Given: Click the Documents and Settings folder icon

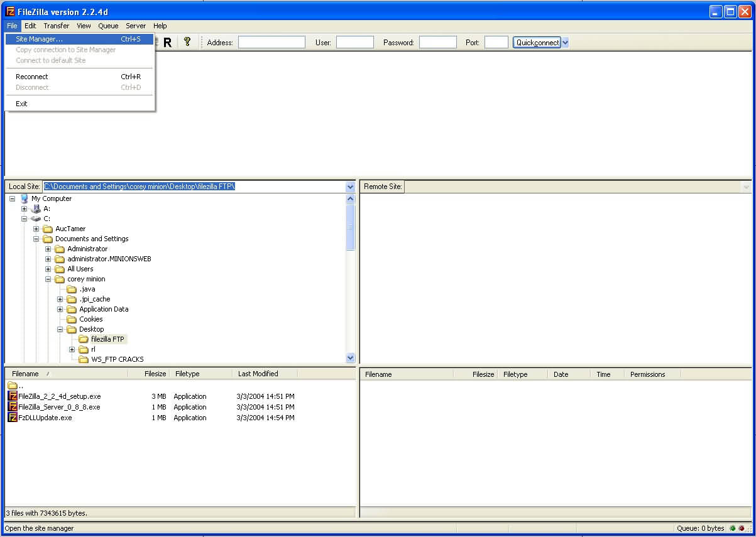Looking at the screenshot, I should coord(48,239).
